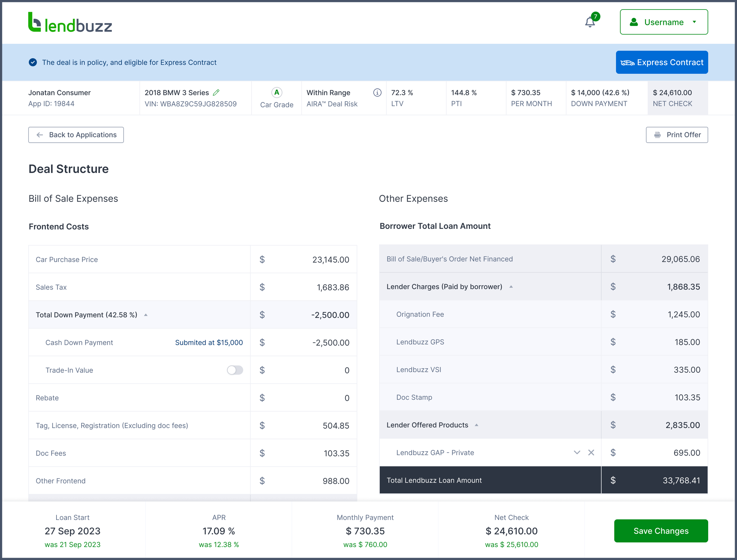Click the $ 14,000 (42.6 %) down payment value
This screenshot has width=737, height=560.
[600, 93]
